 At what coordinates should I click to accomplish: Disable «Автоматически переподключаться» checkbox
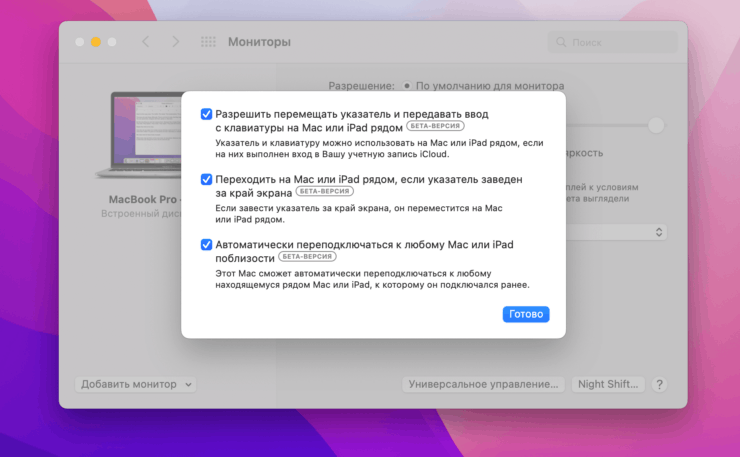(206, 244)
